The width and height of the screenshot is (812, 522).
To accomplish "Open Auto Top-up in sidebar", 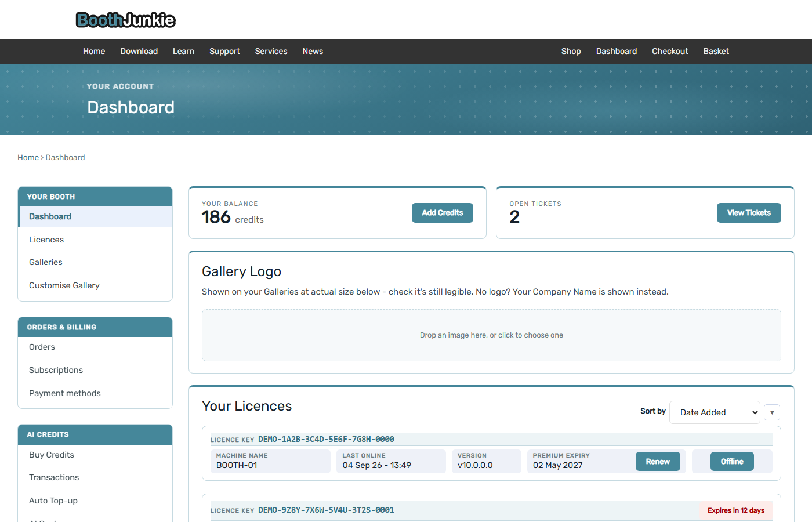I will pyautogui.click(x=95, y=501).
